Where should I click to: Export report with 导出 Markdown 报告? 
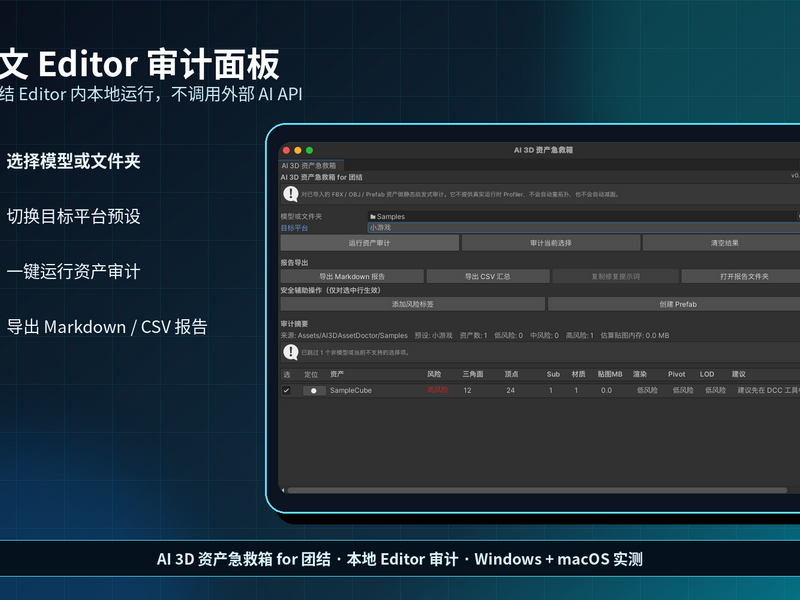[352, 277]
